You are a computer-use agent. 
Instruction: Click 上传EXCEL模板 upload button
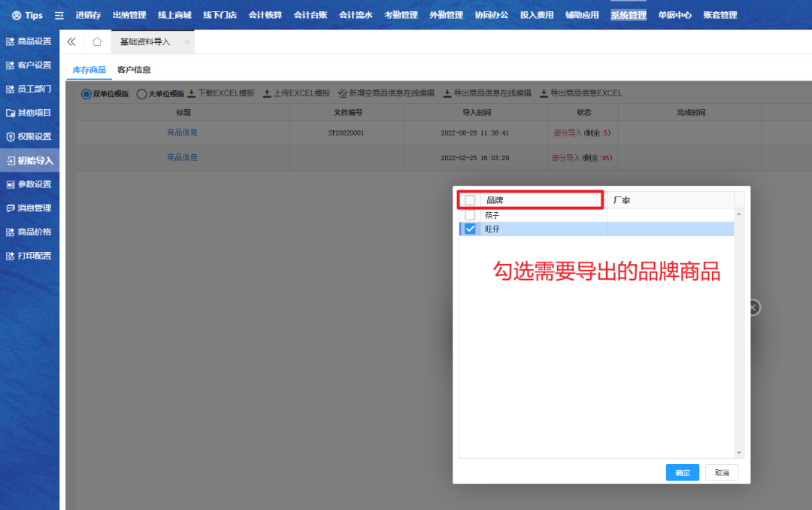pos(296,93)
